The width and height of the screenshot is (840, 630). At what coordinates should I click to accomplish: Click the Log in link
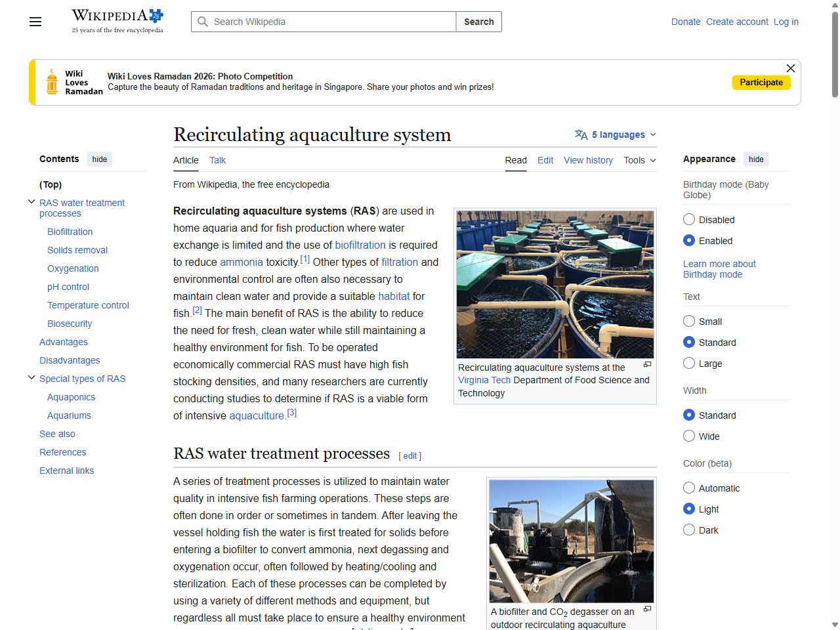(x=786, y=22)
